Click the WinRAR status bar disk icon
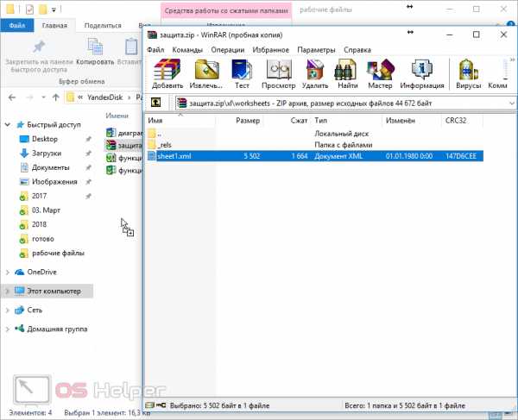This screenshot has height=420, width=518. [150, 404]
